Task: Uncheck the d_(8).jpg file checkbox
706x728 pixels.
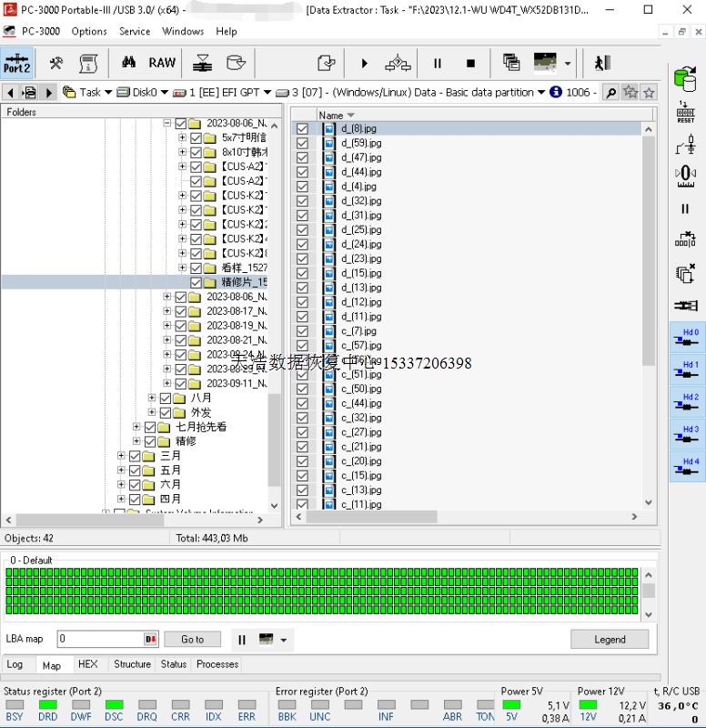Action: tap(302, 129)
